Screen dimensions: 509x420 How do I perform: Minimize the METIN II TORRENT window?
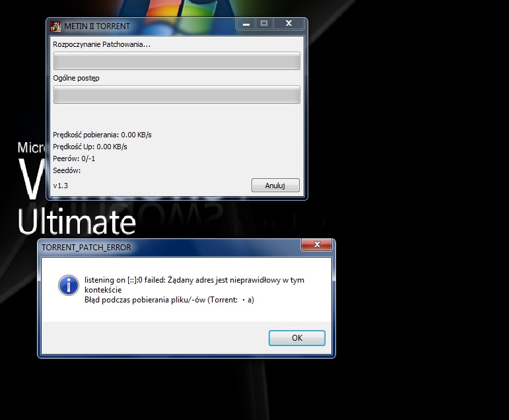pos(246,23)
